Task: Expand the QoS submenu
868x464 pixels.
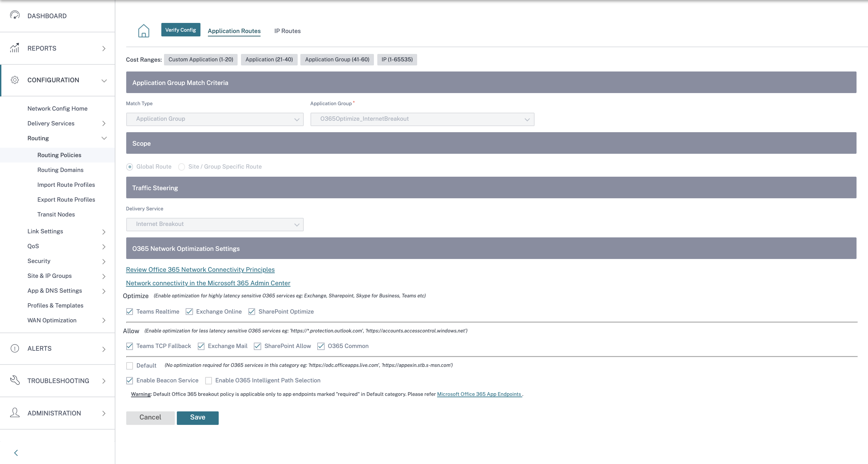Action: 104,246
